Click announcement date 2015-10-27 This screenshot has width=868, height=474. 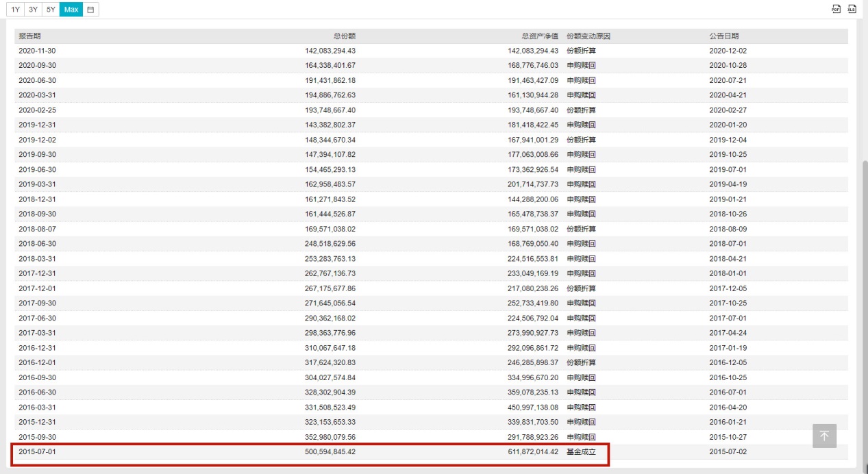click(728, 437)
